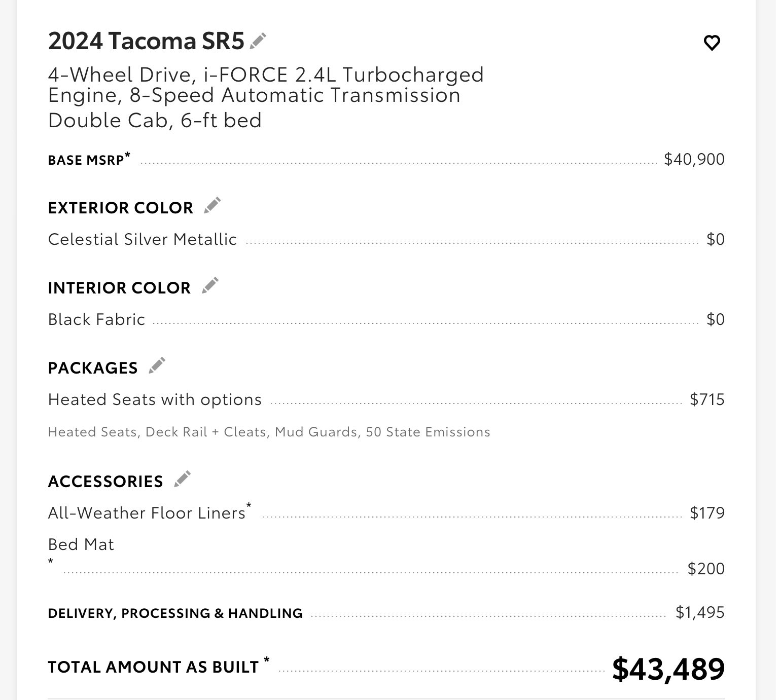Click the Delivery, Processing & Handling label
Image resolution: width=779 pixels, height=700 pixels.
(x=175, y=613)
